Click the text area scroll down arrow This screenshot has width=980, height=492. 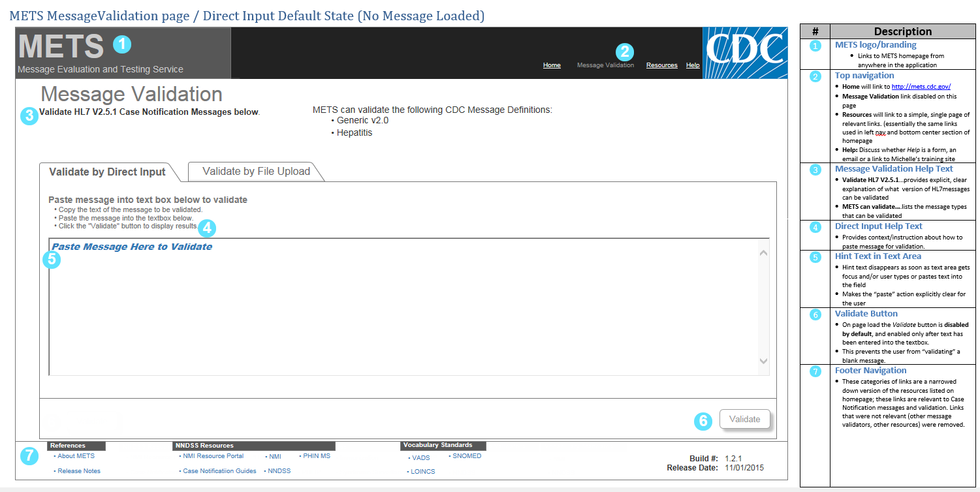tap(763, 361)
